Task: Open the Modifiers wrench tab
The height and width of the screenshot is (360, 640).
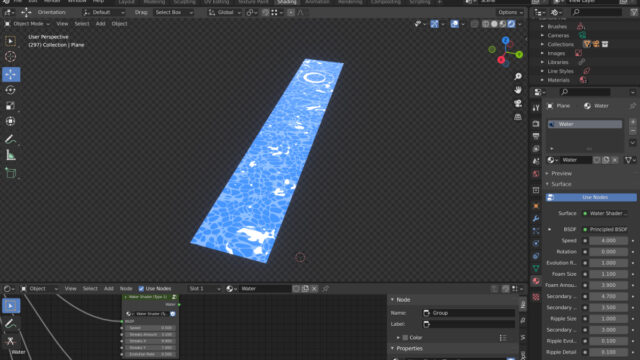Action: pyautogui.click(x=536, y=218)
